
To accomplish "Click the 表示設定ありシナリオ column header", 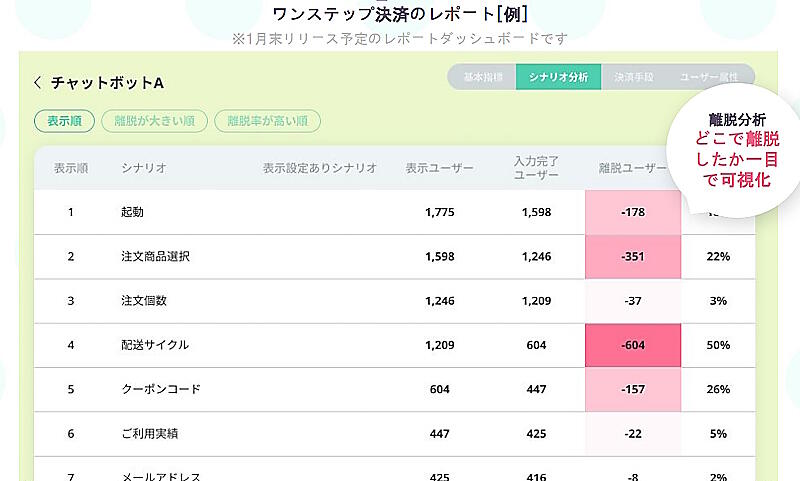I will (x=319, y=168).
